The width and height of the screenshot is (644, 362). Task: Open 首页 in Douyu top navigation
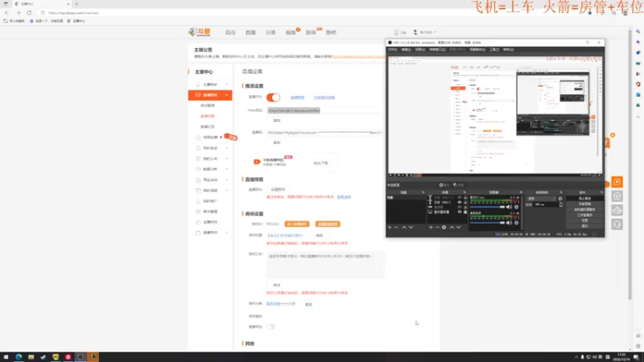pos(230,32)
